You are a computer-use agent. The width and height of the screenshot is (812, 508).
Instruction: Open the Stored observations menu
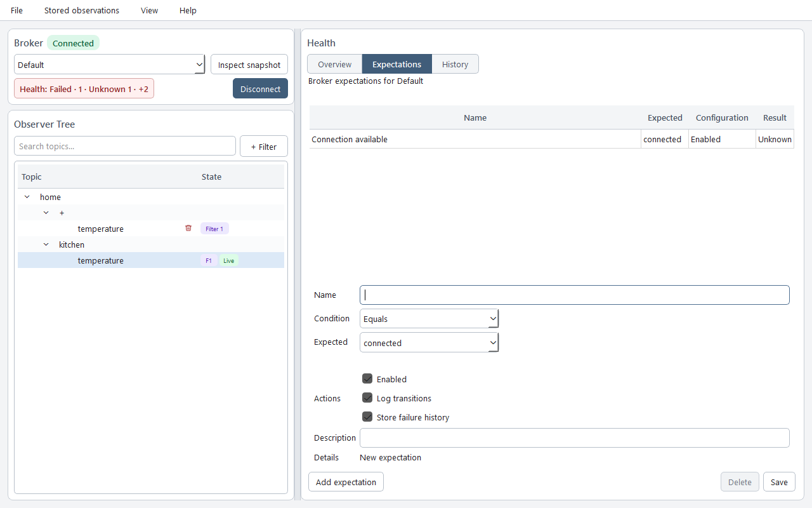(82, 10)
